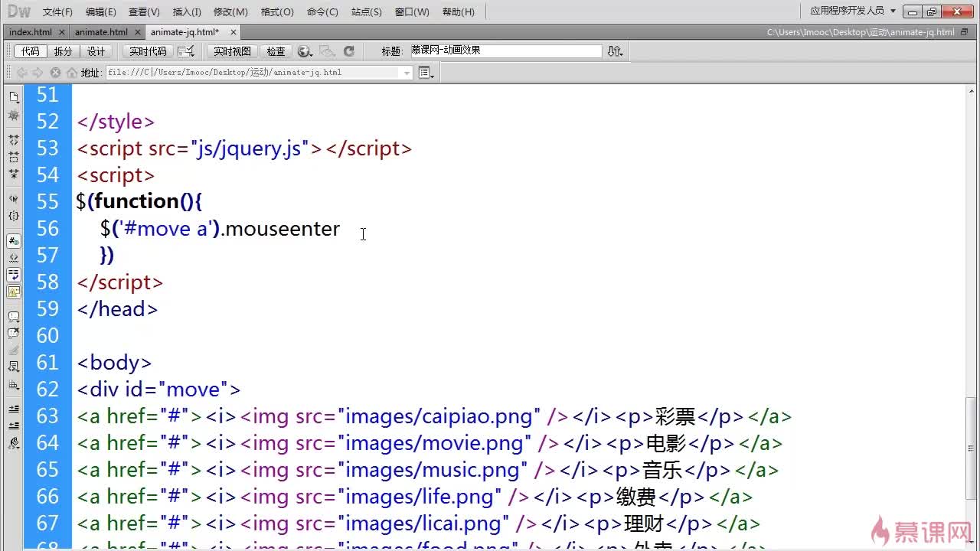Click the expand all icon
This screenshot has width=980, height=551.
14,174
